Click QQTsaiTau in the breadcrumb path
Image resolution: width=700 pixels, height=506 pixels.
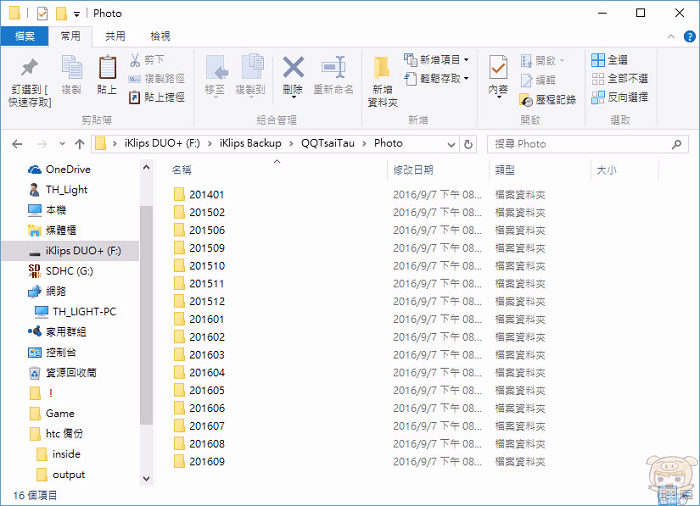(328, 143)
